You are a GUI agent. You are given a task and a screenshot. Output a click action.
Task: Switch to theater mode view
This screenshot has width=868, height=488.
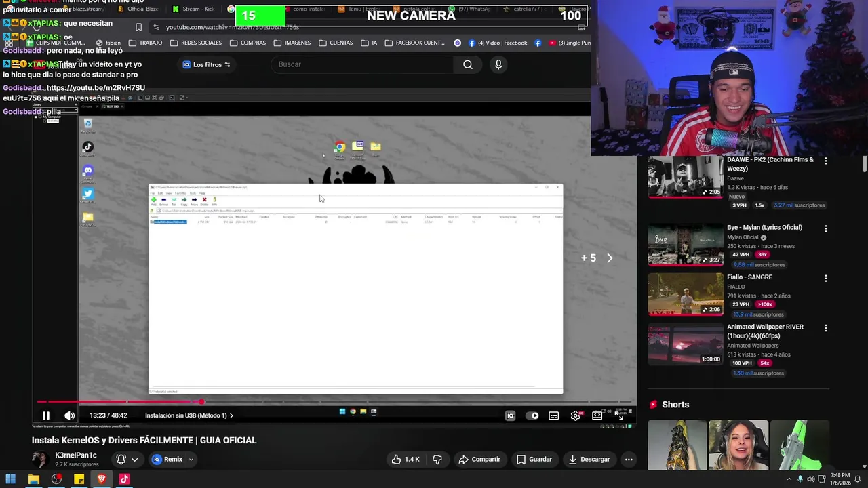point(597,415)
